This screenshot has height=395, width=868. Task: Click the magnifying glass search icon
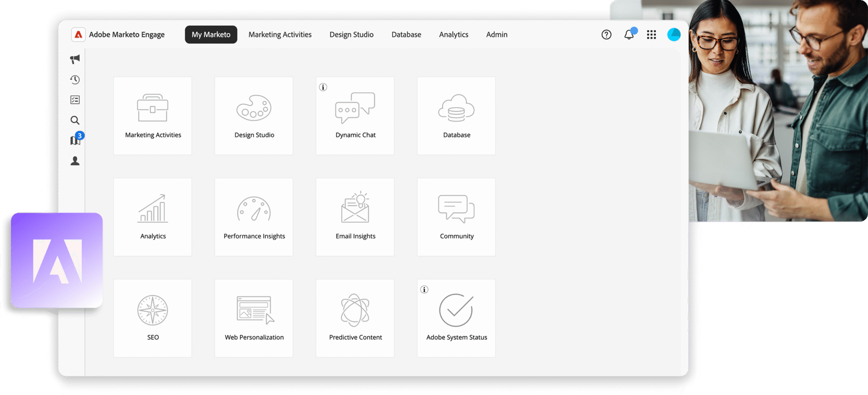click(75, 120)
